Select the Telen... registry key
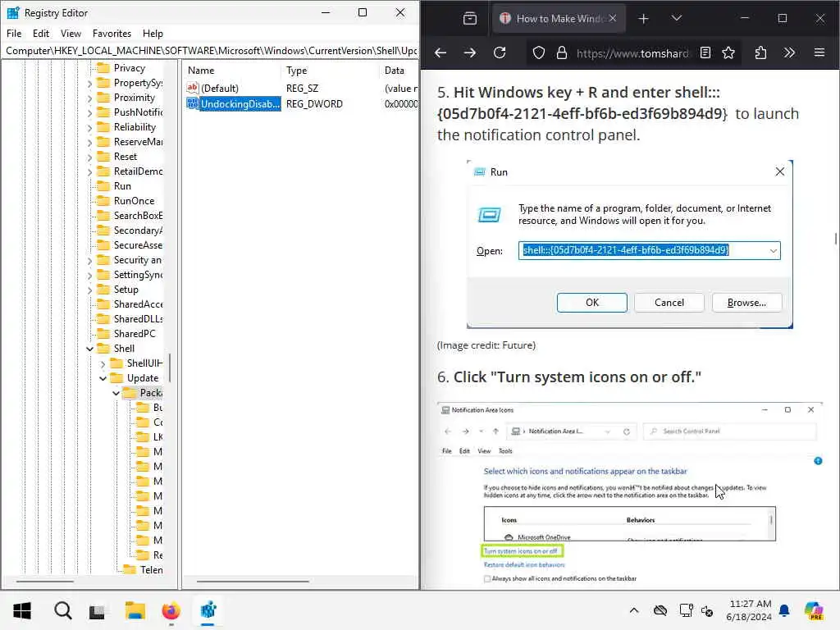 point(151,570)
